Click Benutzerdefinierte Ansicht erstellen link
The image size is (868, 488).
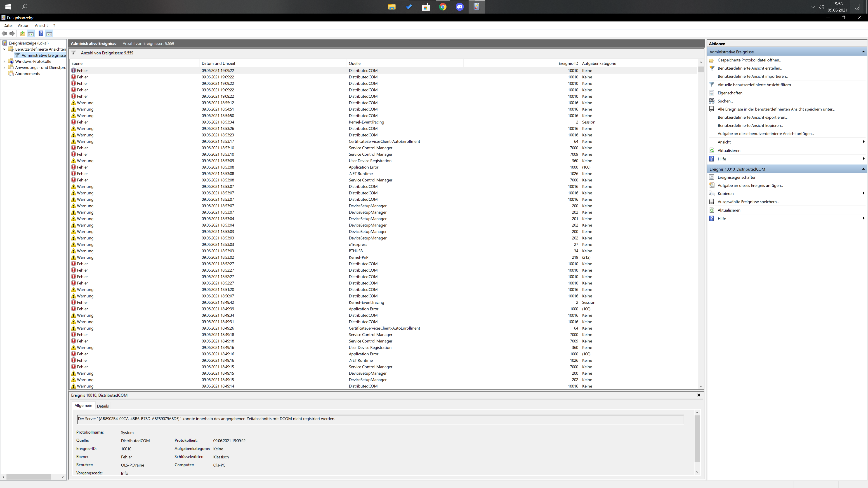coord(750,68)
